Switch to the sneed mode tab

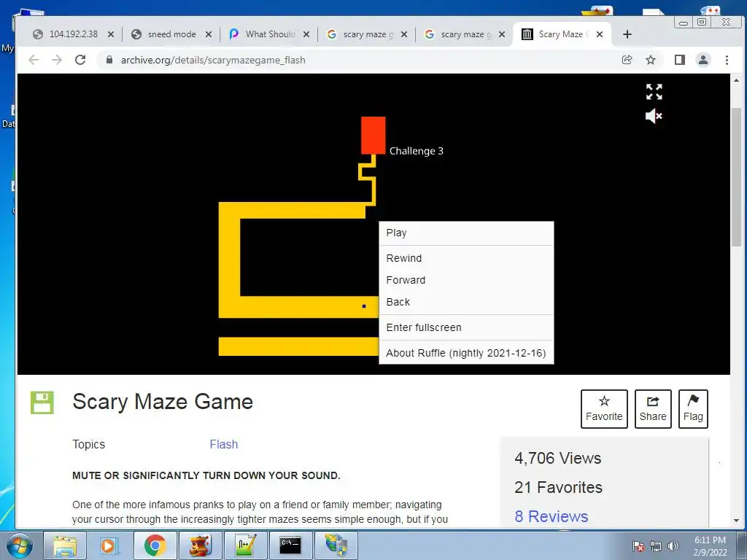[x=171, y=34]
